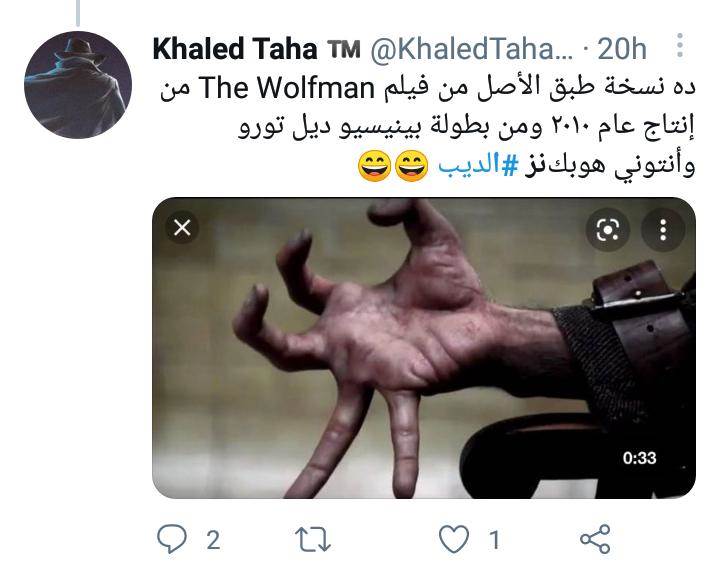Like the tweet with heart icon
This screenshot has width=720, height=578.
pyautogui.click(x=454, y=539)
